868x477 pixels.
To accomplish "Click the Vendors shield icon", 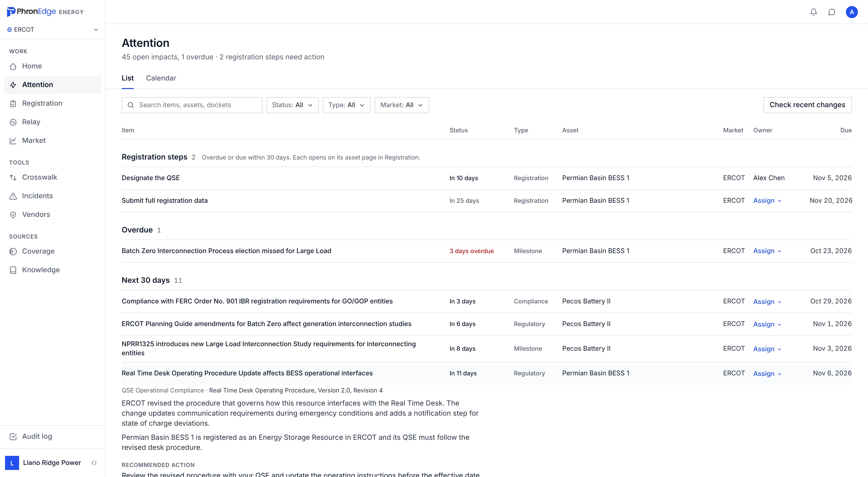I will (x=13, y=215).
